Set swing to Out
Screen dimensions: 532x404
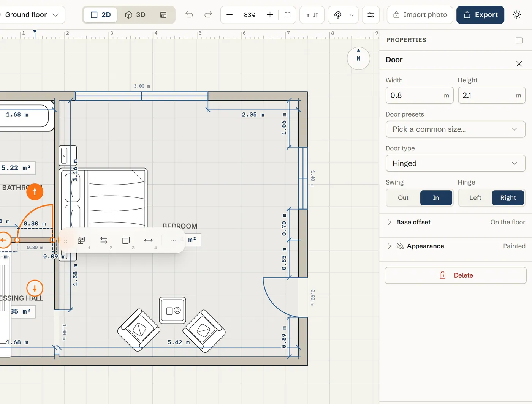[403, 198]
